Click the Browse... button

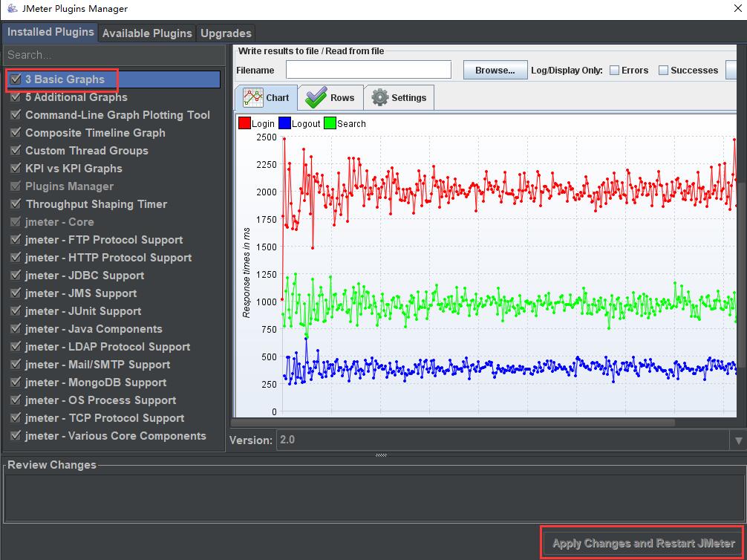point(495,70)
